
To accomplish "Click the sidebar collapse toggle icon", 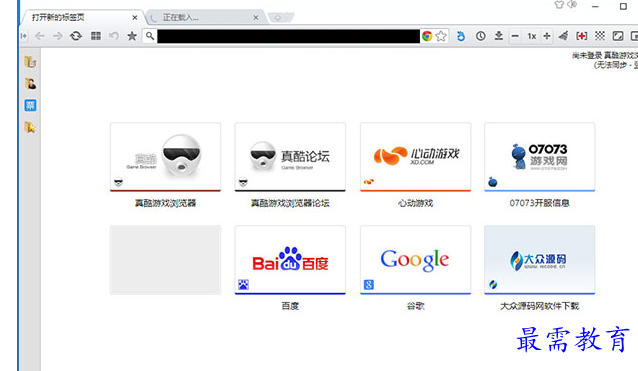I will [24, 36].
